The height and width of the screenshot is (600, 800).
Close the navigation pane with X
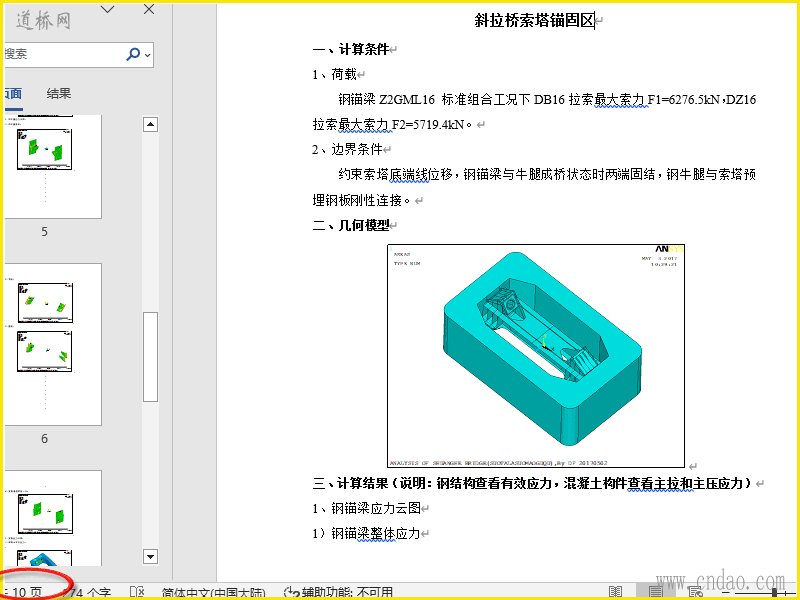pyautogui.click(x=148, y=9)
